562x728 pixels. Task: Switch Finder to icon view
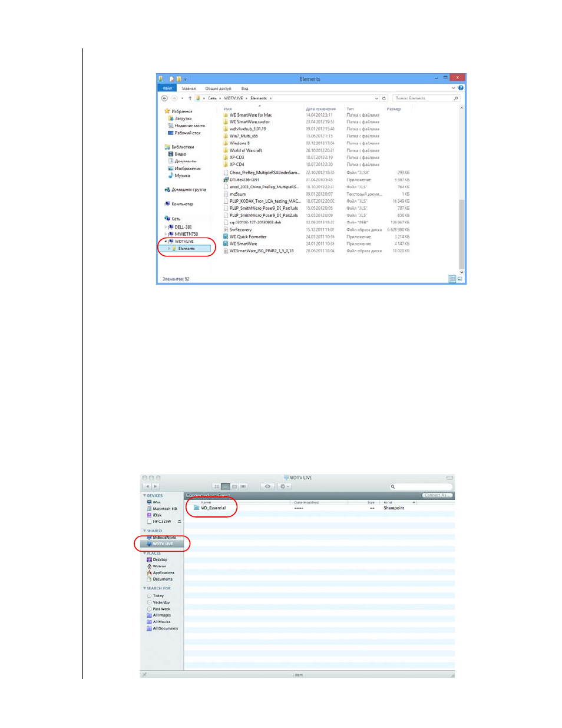point(217,487)
